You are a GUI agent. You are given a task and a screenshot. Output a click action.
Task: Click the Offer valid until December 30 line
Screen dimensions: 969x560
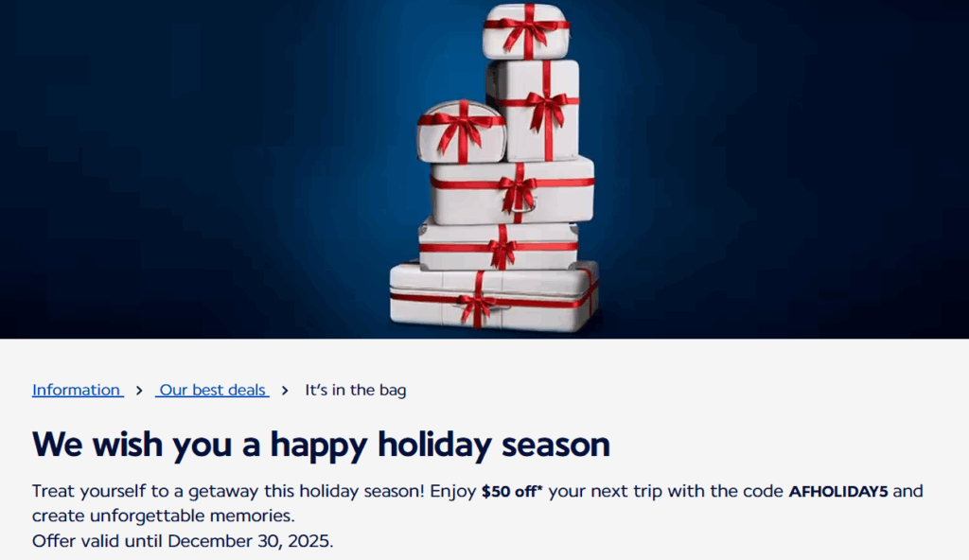tap(183, 541)
